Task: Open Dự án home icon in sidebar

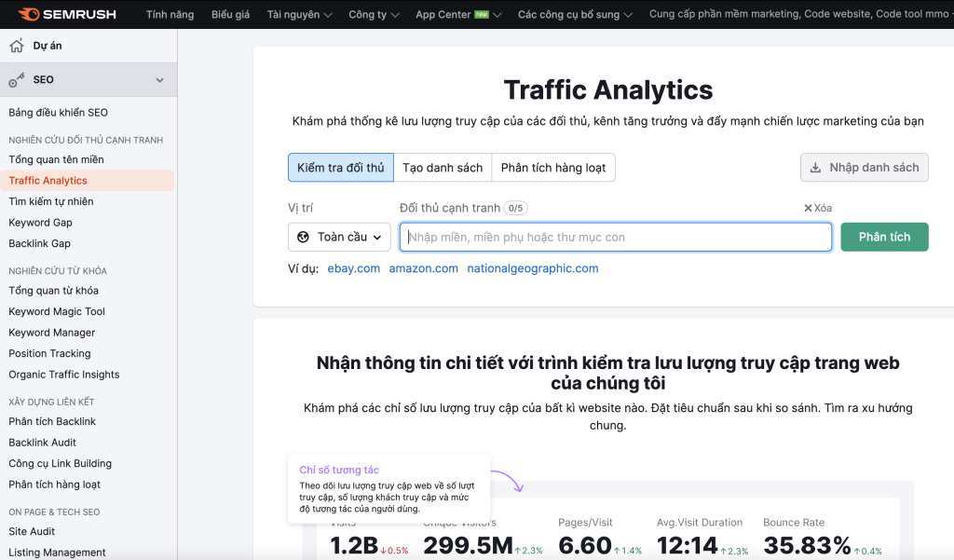Action: [17, 46]
